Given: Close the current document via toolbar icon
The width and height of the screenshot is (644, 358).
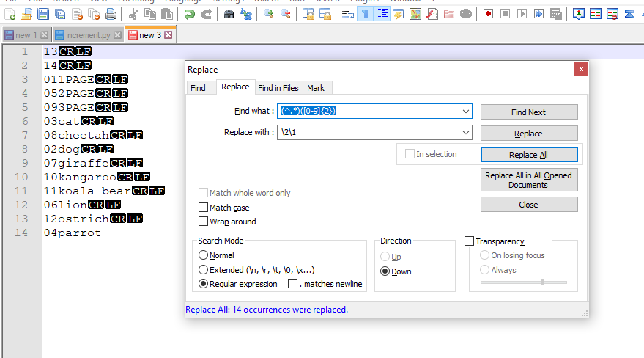Looking at the screenshot, I should point(77,15).
